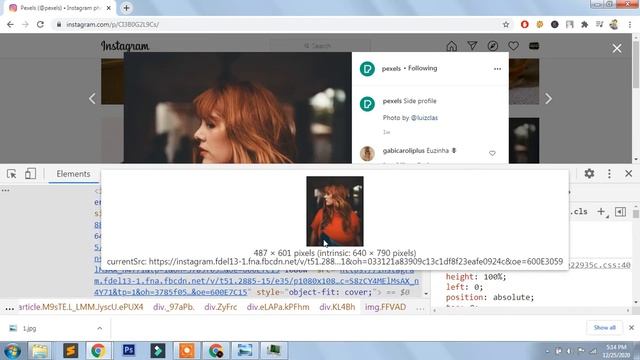The width and height of the screenshot is (640, 360).
Task: Open Photoshop from taskbar
Action: [129, 351]
